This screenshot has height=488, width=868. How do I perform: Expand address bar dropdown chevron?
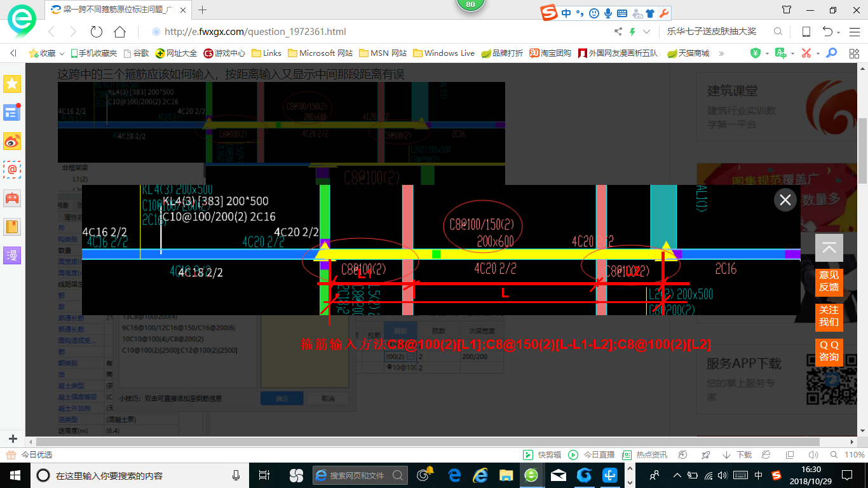(x=647, y=32)
